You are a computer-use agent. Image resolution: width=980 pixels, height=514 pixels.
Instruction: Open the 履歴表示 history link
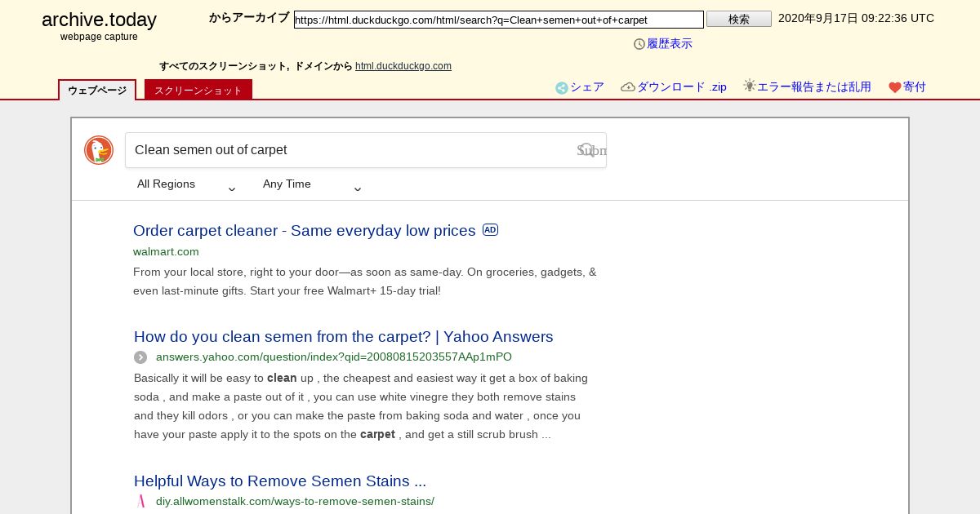click(x=670, y=44)
